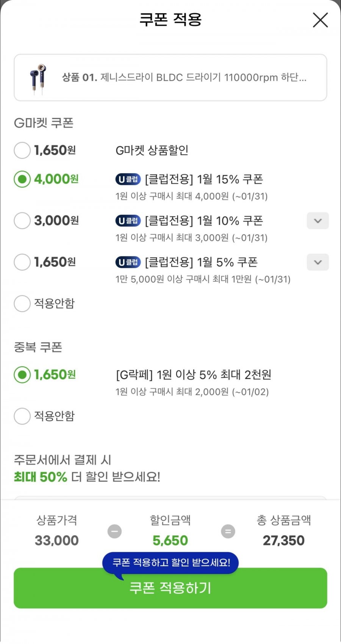Screen dimensions: 341x644
Task: Select the 1,650원 G락페 중복 쿠폰 radio
Action: [x=22, y=375]
